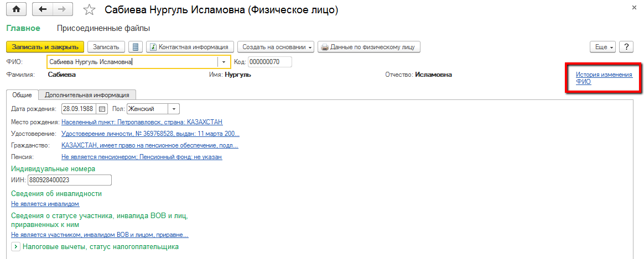Open the ФИО field dropdown arrow
The height and width of the screenshot is (259, 644).
click(x=224, y=62)
